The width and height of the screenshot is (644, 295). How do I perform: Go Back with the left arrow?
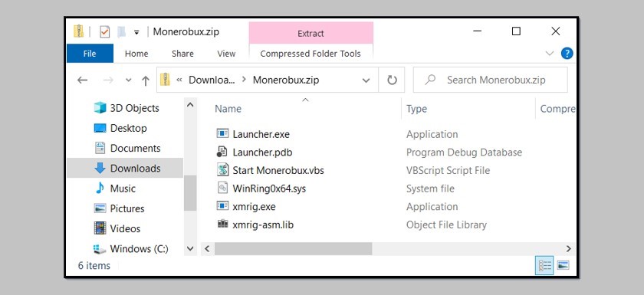(x=83, y=80)
